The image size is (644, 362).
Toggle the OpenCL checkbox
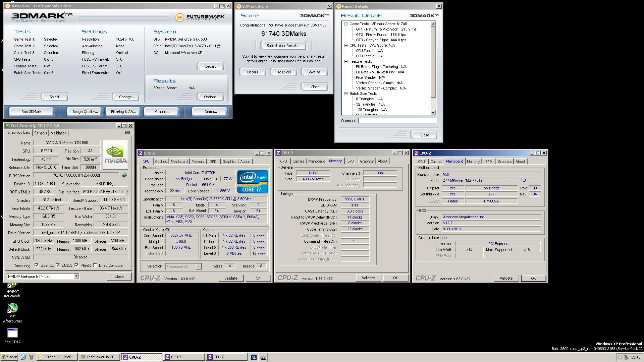click(x=37, y=265)
